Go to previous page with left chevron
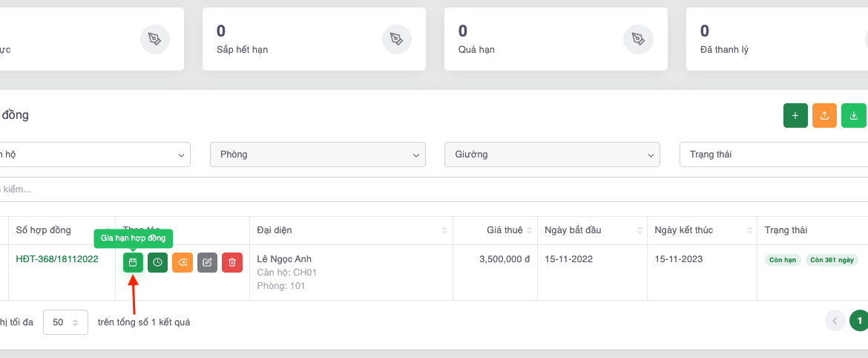 [835, 321]
